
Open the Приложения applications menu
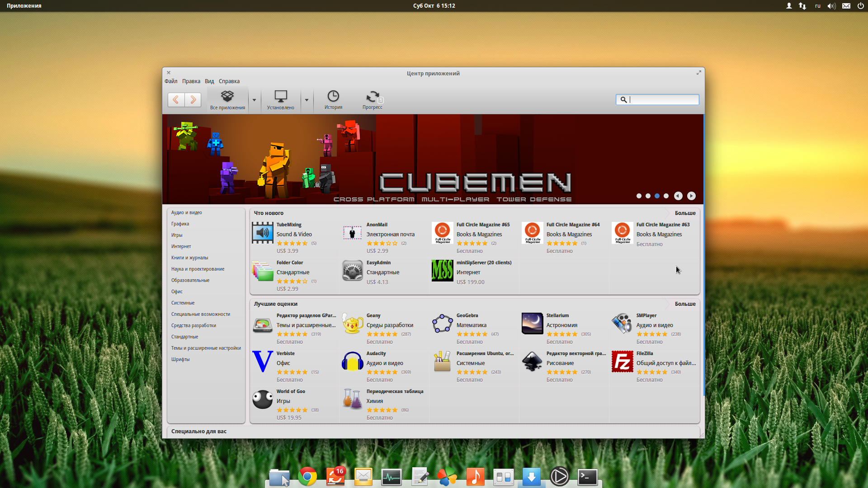click(x=24, y=6)
